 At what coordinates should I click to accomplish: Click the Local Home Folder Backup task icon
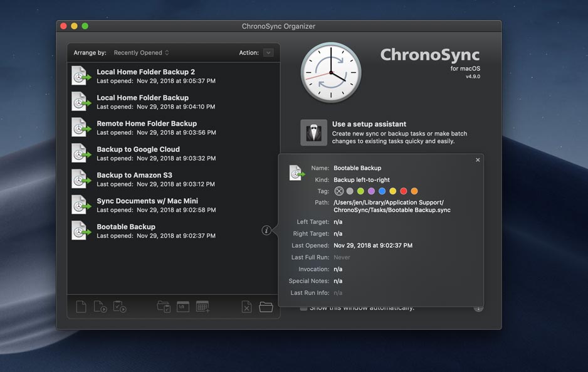coord(81,102)
